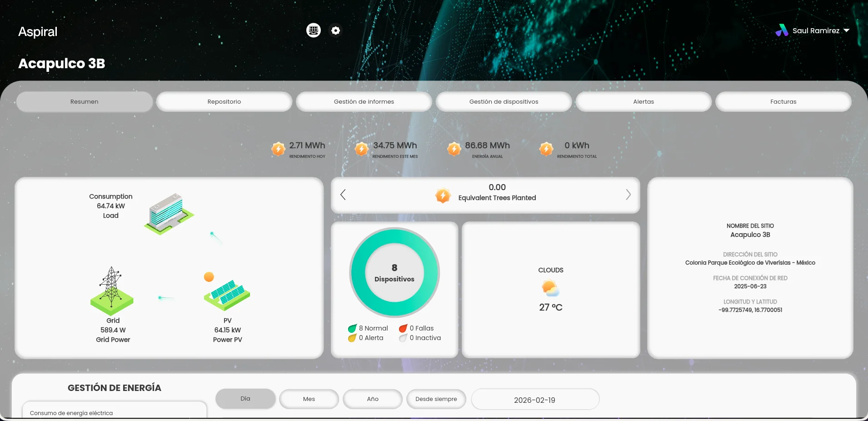Switch to the Alertas tab
The height and width of the screenshot is (421, 868).
pyautogui.click(x=644, y=101)
